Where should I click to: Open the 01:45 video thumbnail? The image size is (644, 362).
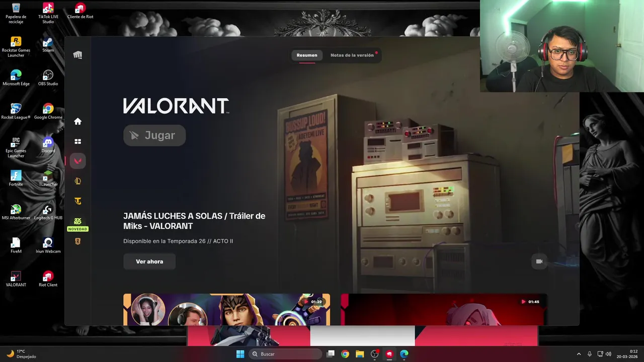(x=444, y=309)
